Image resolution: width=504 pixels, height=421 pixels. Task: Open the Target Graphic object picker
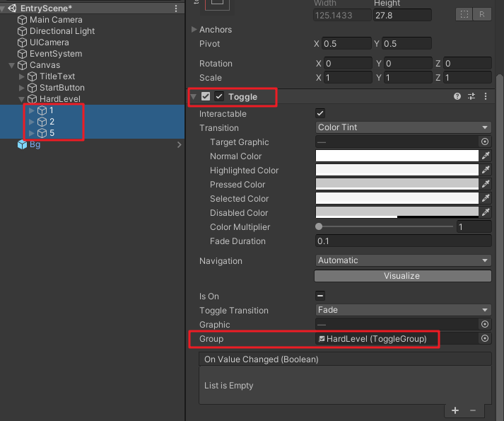click(x=485, y=142)
